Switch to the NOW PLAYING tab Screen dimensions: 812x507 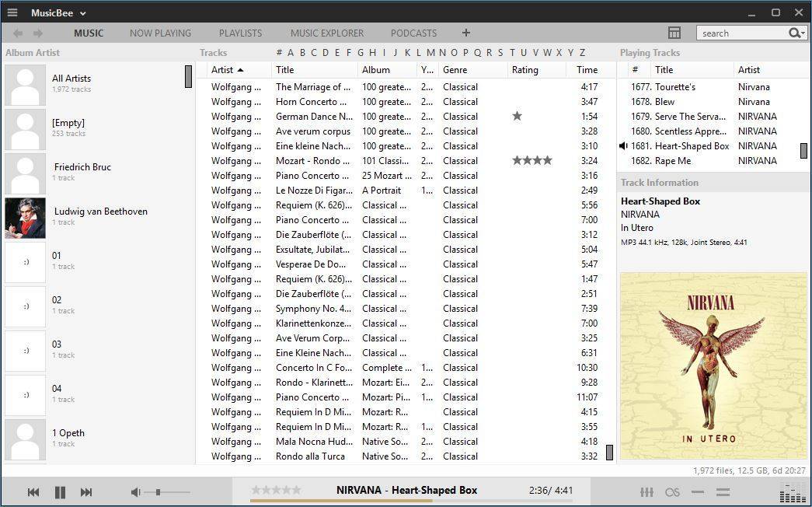pos(161,33)
